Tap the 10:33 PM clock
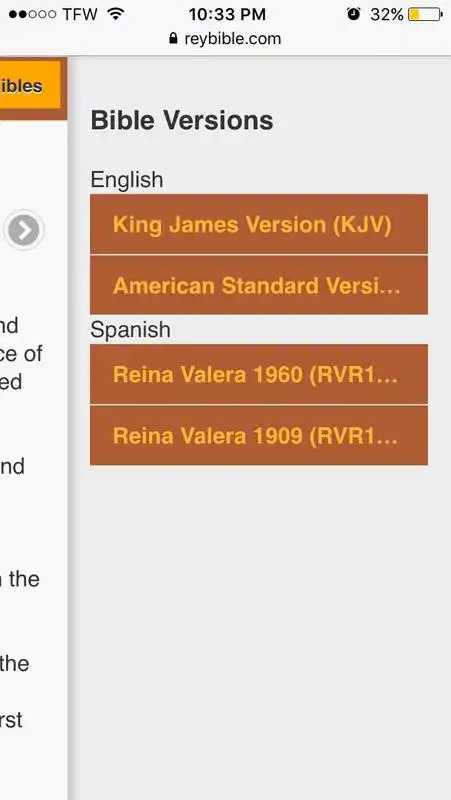This screenshot has width=451, height=800. (227, 14)
